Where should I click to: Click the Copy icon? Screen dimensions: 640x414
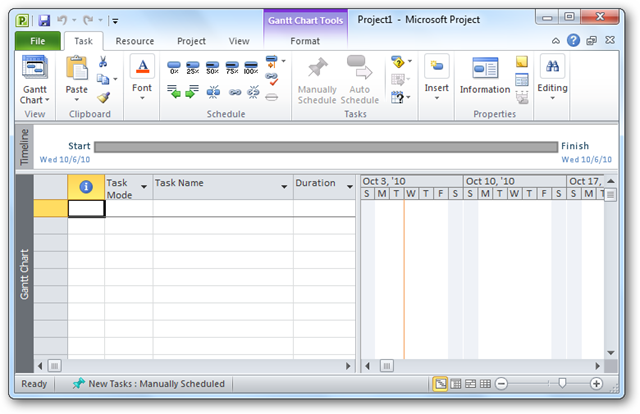[103, 79]
